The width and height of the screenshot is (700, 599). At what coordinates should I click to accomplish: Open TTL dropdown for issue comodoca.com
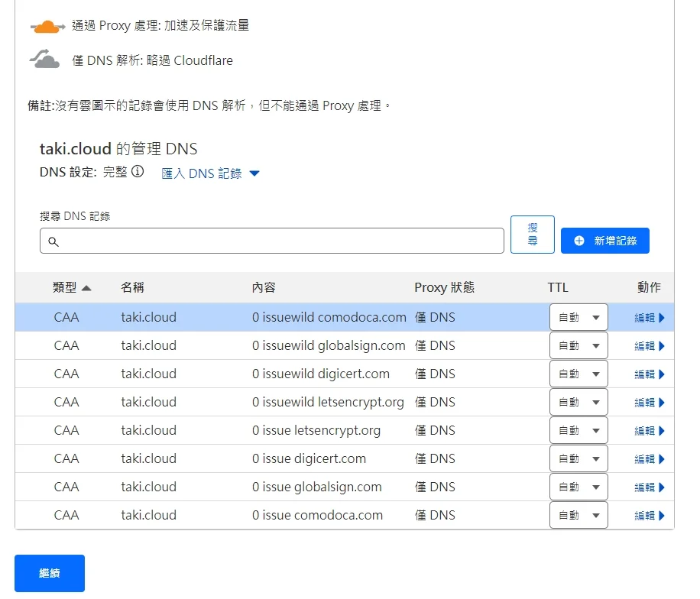(578, 515)
